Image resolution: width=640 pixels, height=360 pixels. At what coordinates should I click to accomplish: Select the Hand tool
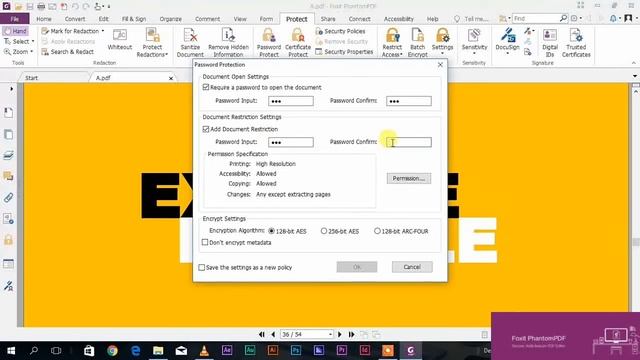point(15,31)
